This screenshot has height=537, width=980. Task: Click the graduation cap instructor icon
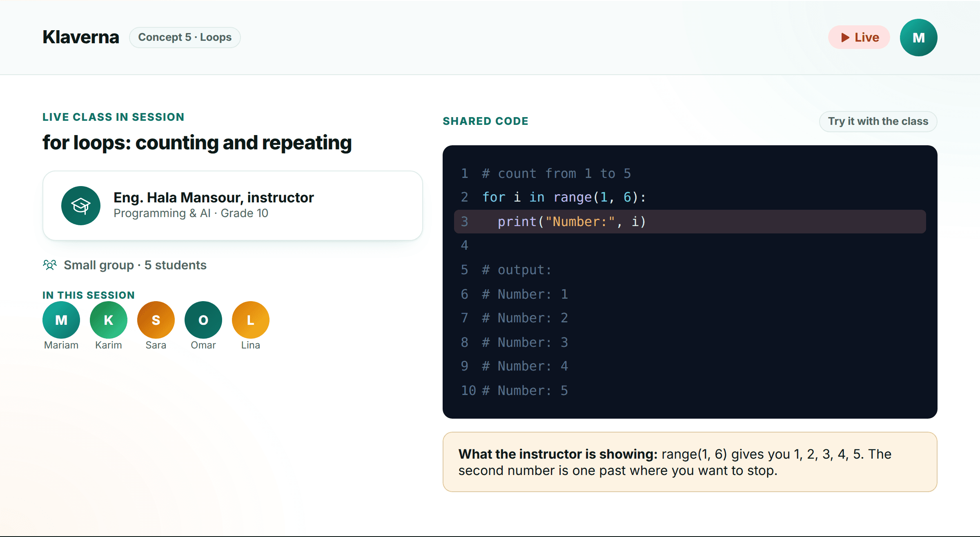coord(81,206)
